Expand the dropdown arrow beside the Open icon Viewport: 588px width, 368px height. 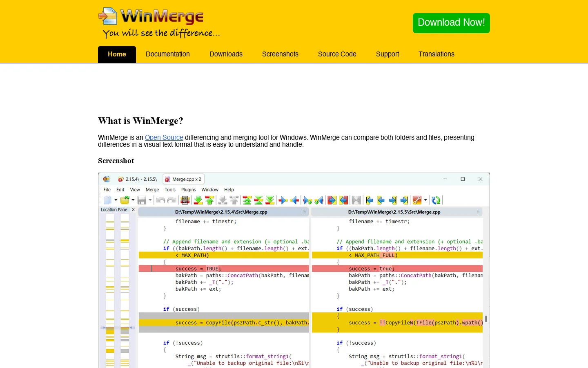tap(133, 200)
